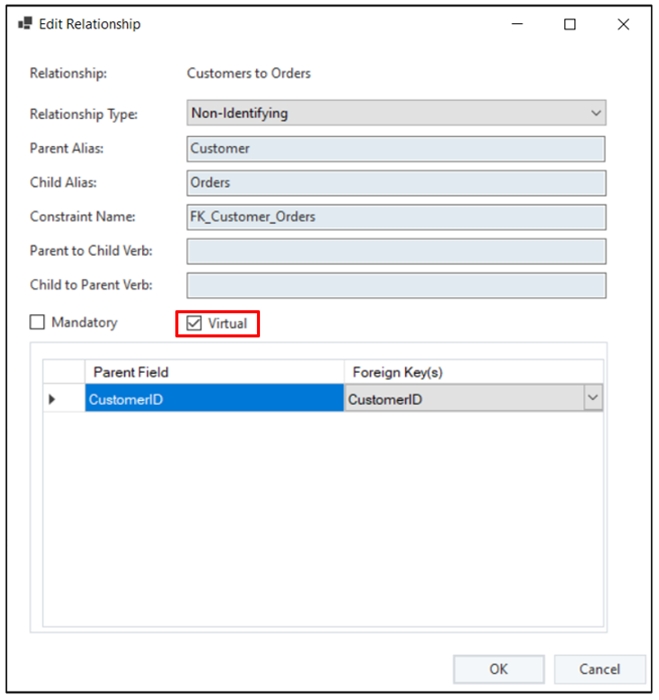The height and width of the screenshot is (700, 659).
Task: Click the Child Alias field containing Orders
Action: click(x=396, y=183)
